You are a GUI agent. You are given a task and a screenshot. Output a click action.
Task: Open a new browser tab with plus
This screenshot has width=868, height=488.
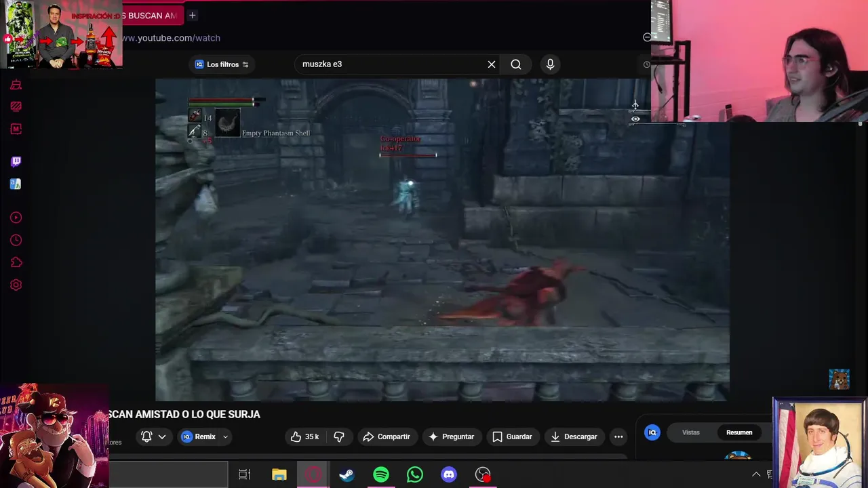(193, 15)
